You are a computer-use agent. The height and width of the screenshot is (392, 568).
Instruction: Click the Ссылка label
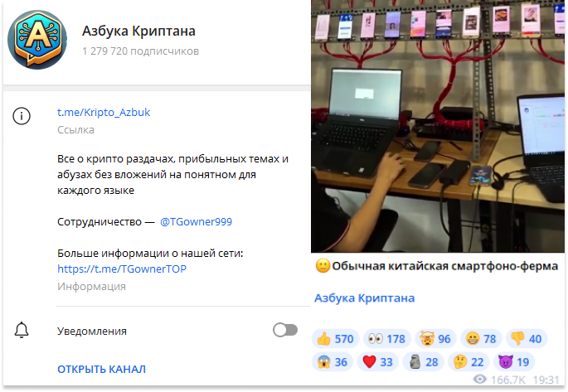pyautogui.click(x=75, y=130)
